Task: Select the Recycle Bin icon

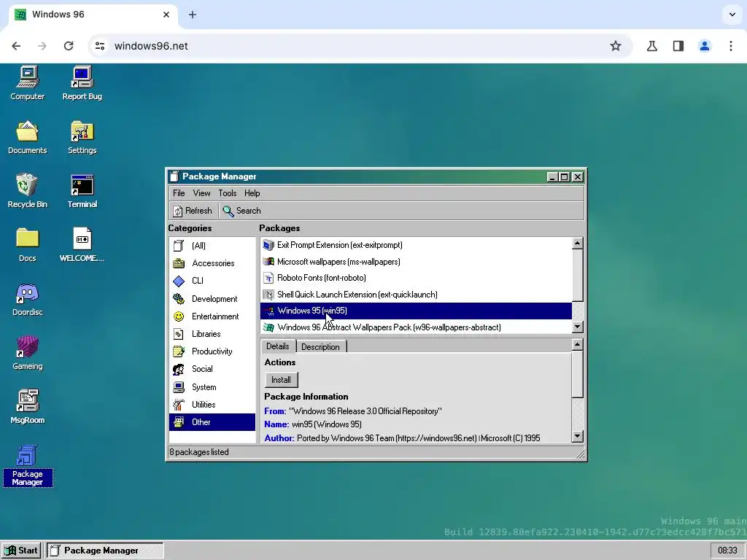Action: (x=27, y=191)
